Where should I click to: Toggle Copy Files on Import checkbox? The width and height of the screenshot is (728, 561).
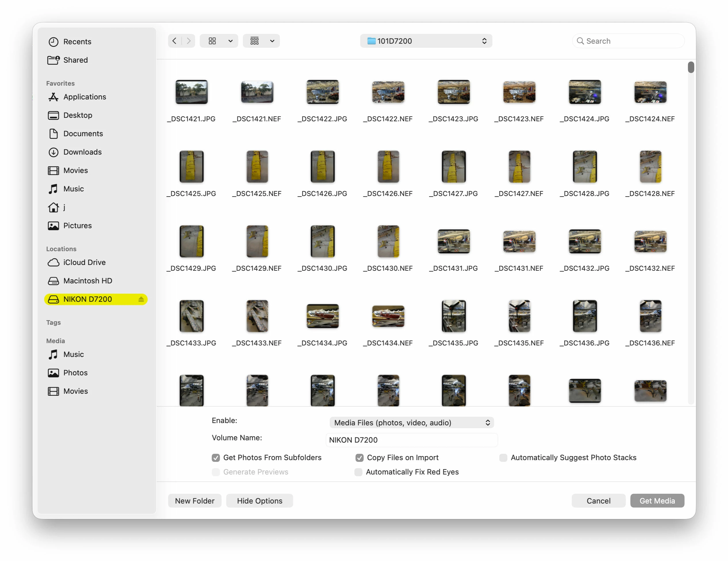(359, 458)
